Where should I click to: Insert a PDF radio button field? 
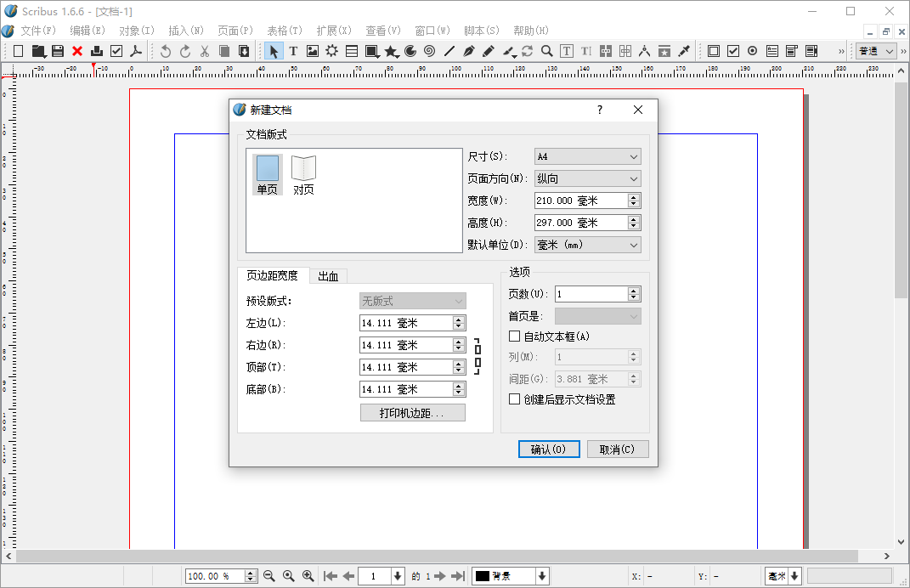point(752,51)
